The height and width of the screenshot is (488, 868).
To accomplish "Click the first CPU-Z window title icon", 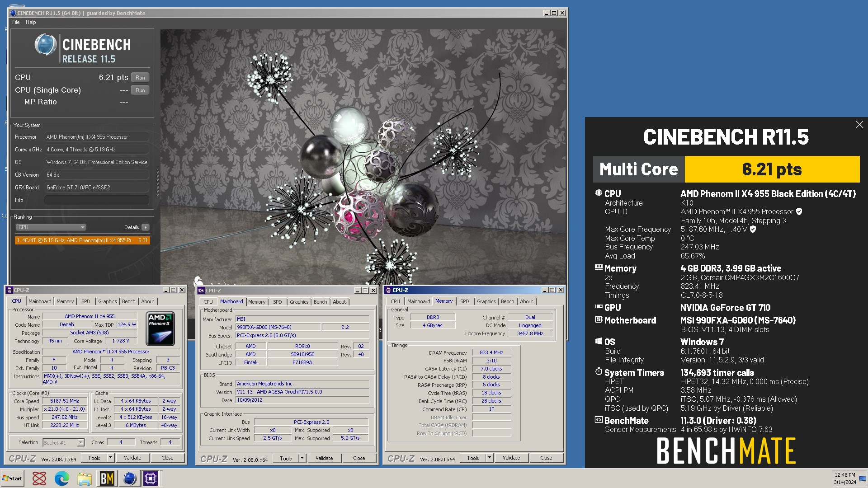I will [9, 290].
